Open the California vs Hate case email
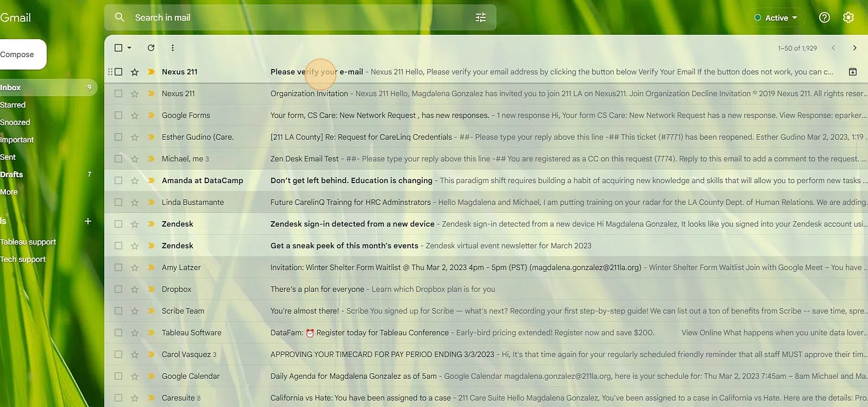This screenshot has width=868, height=407. pos(486,398)
